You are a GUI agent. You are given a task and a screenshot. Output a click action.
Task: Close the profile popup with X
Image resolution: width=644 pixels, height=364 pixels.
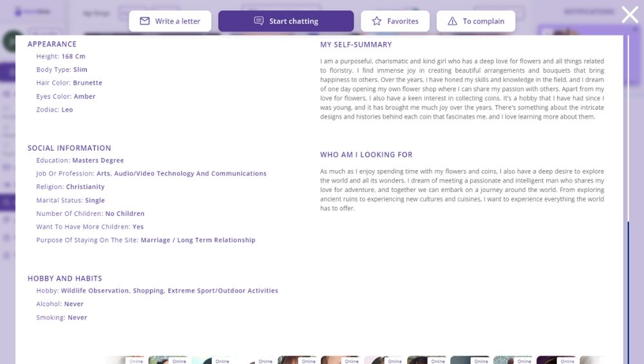(x=630, y=15)
